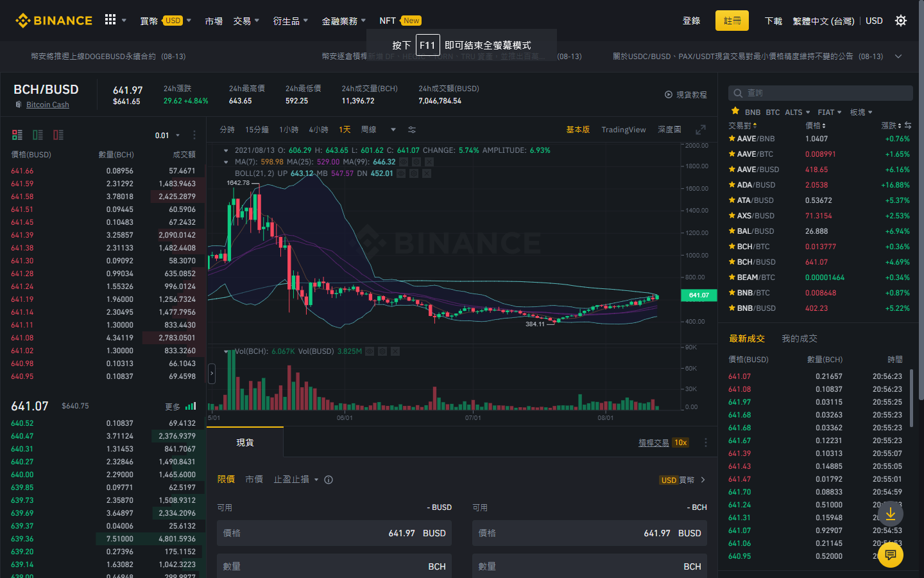Expand the announcements bar chevron

[x=898, y=57]
